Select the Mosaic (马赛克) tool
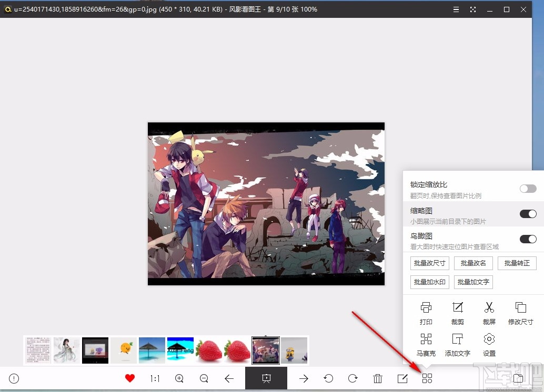 tap(426, 344)
